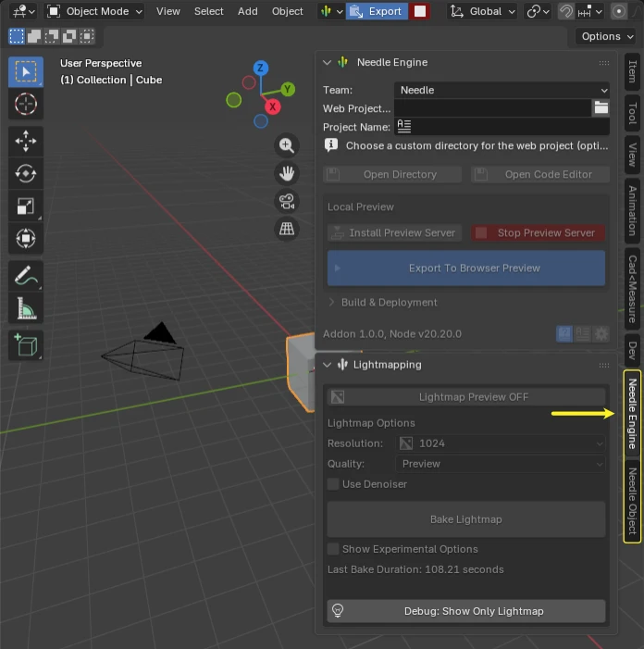Screen dimensions: 644x649
Task: Click the Export button in header
Action: click(x=378, y=11)
